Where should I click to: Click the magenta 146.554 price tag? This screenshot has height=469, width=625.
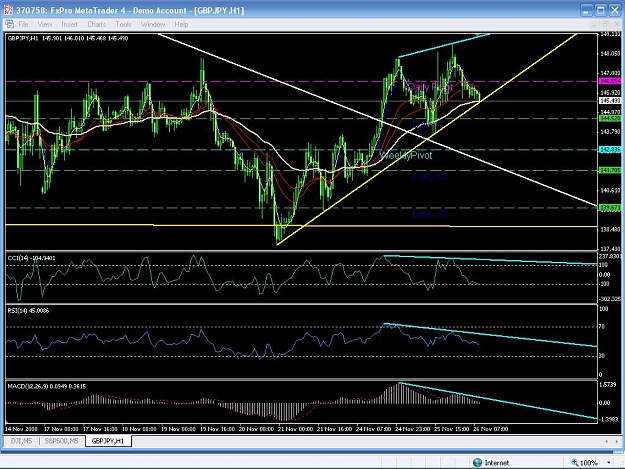pos(610,81)
